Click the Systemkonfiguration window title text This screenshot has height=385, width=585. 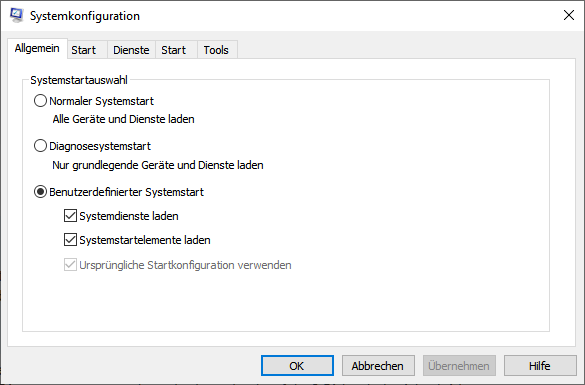point(85,16)
